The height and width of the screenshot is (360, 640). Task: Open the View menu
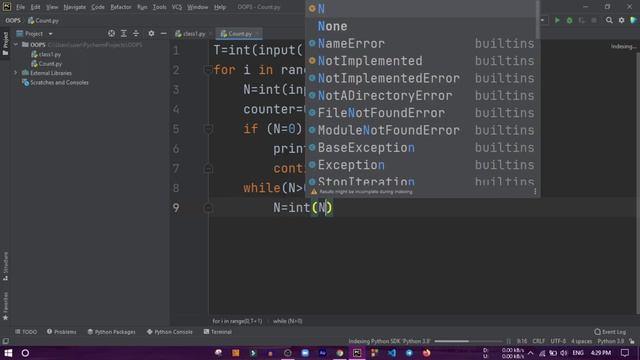click(52, 7)
